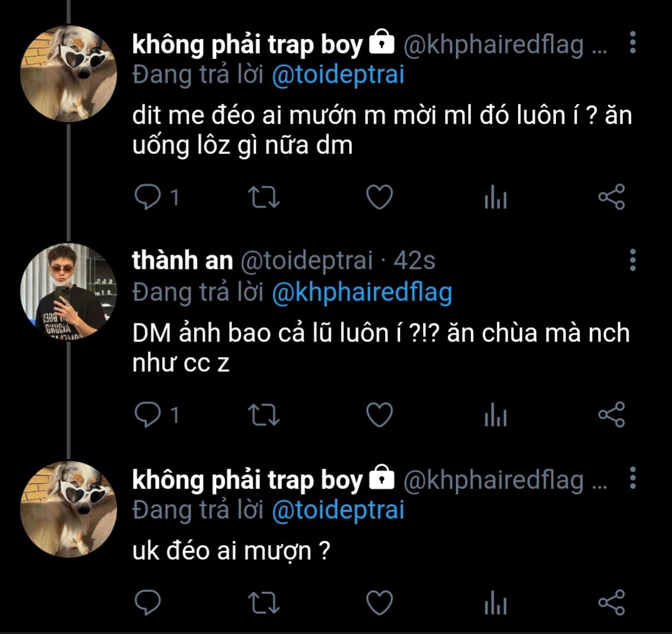This screenshot has height=634, width=672.
Task: Like thành an's tweet
Action: click(x=379, y=415)
